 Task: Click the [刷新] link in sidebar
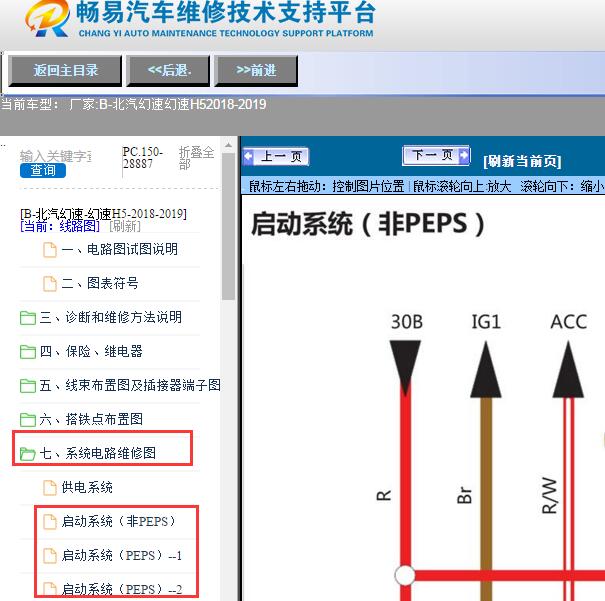click(125, 226)
